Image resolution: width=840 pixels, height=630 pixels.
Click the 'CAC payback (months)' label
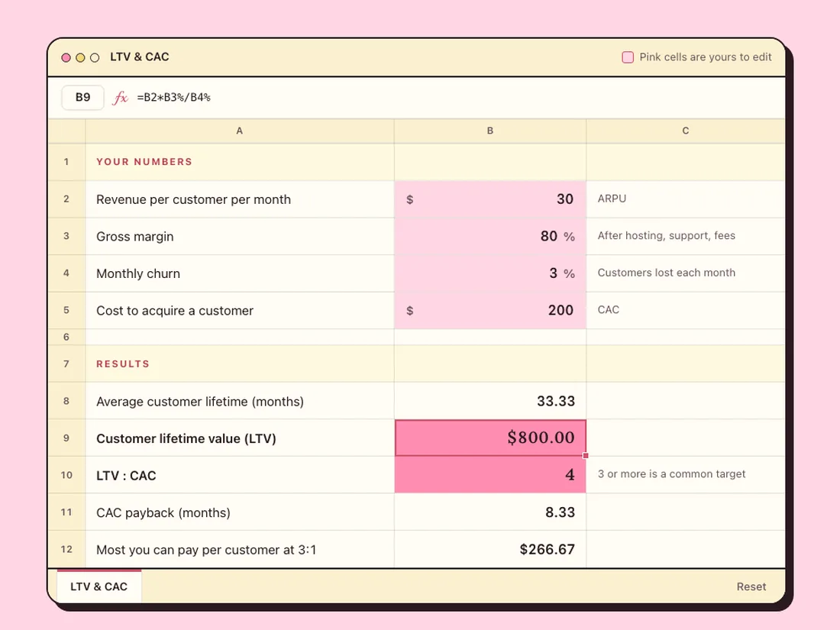pyautogui.click(x=163, y=512)
